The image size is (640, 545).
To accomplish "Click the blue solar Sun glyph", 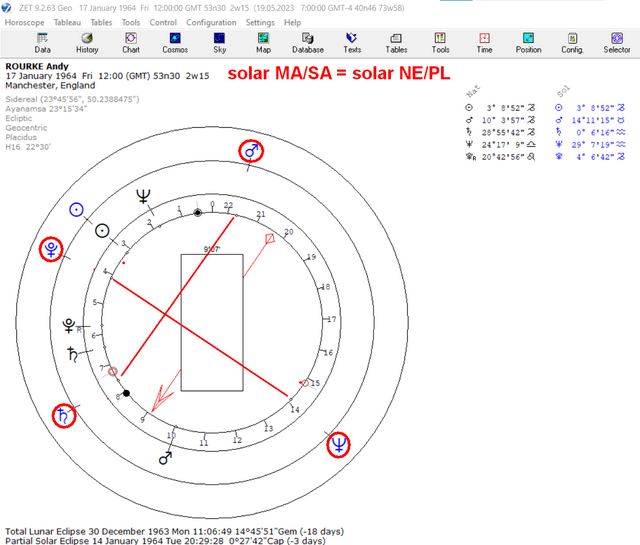I will click(76, 210).
